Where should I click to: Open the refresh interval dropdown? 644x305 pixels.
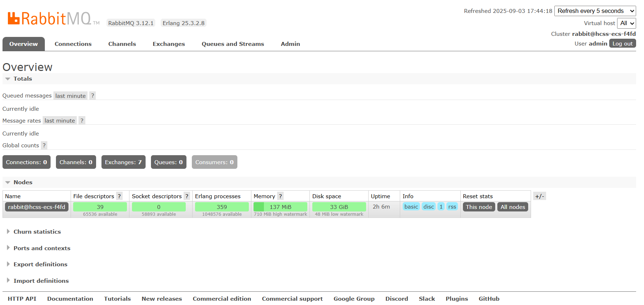595,11
